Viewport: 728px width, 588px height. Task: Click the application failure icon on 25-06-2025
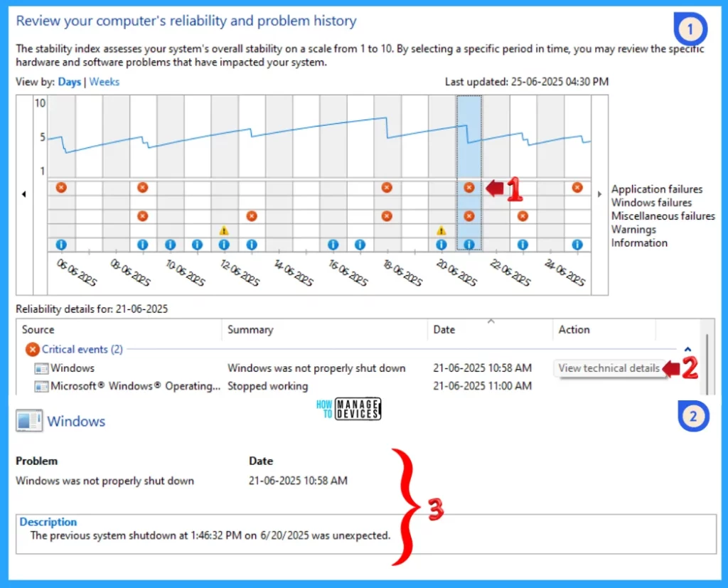[x=577, y=187]
